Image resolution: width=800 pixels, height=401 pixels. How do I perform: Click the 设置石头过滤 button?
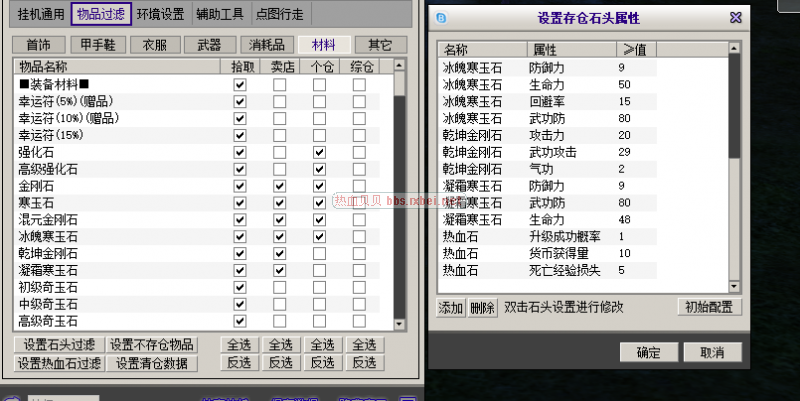[58, 345]
